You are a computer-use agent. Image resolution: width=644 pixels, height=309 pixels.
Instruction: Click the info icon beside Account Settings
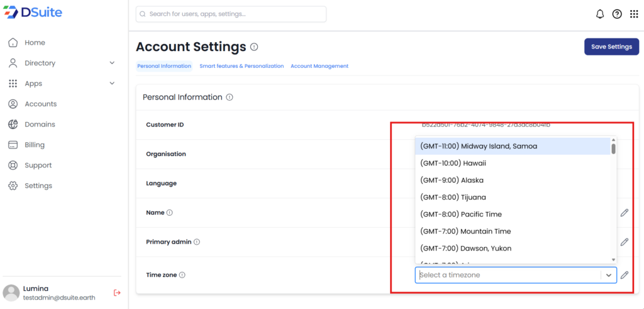pyautogui.click(x=254, y=47)
